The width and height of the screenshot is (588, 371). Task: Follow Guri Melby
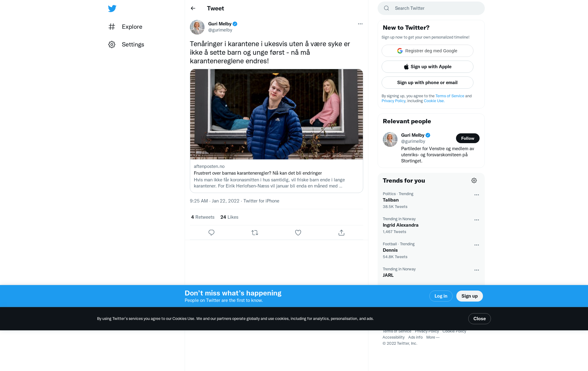pyautogui.click(x=468, y=138)
